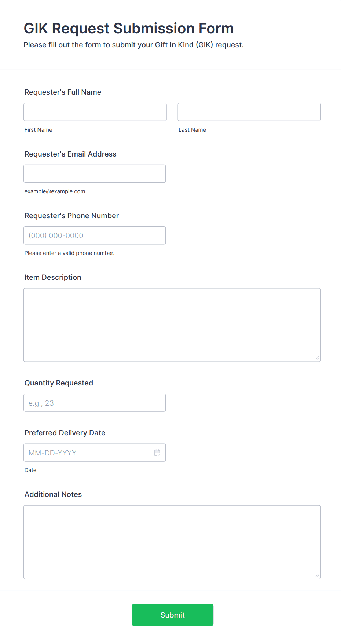Select the MM-DD-YYYY date field
Viewport: 341px width, 644px height.
point(88,453)
